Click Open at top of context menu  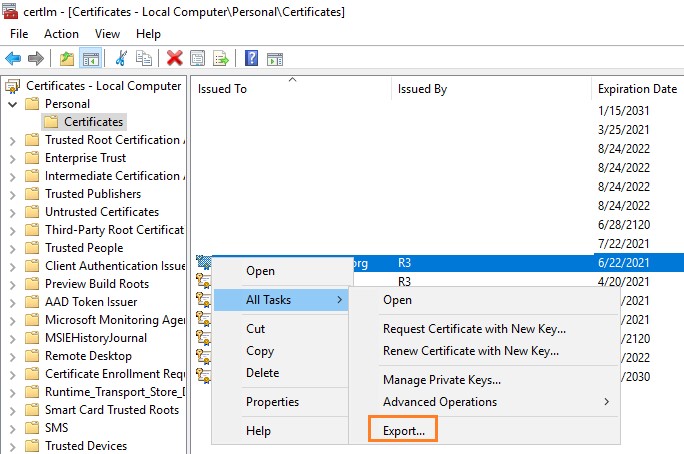coord(260,271)
